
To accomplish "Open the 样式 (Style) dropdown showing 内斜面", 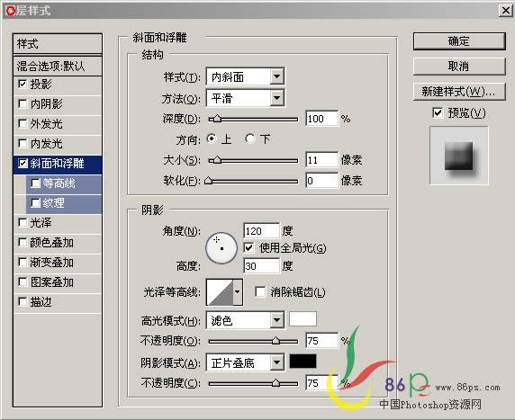I will pos(246,76).
